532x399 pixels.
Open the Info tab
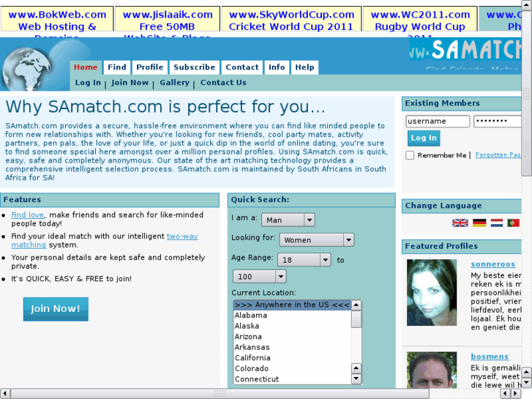[277, 67]
